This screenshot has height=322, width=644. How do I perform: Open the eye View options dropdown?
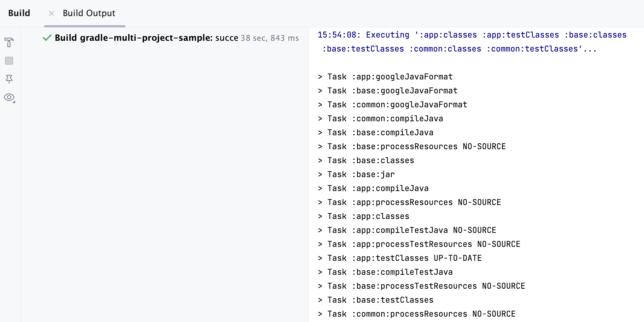(9, 97)
